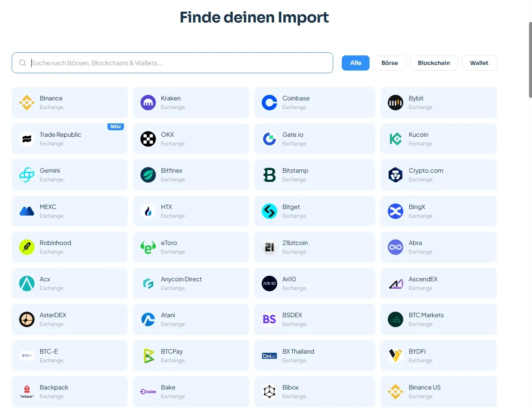The width and height of the screenshot is (532, 409).
Task: Select the Alle filter tab
Action: [356, 63]
